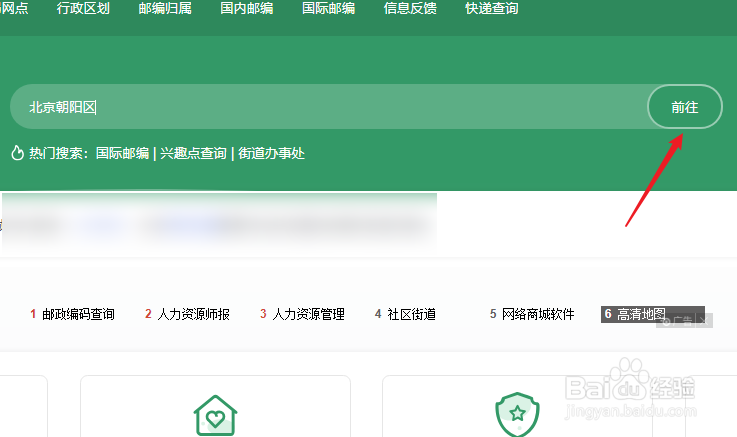This screenshot has height=437, width=737.
Task: Open the 邮编归属 menu item
Action: [x=165, y=8]
